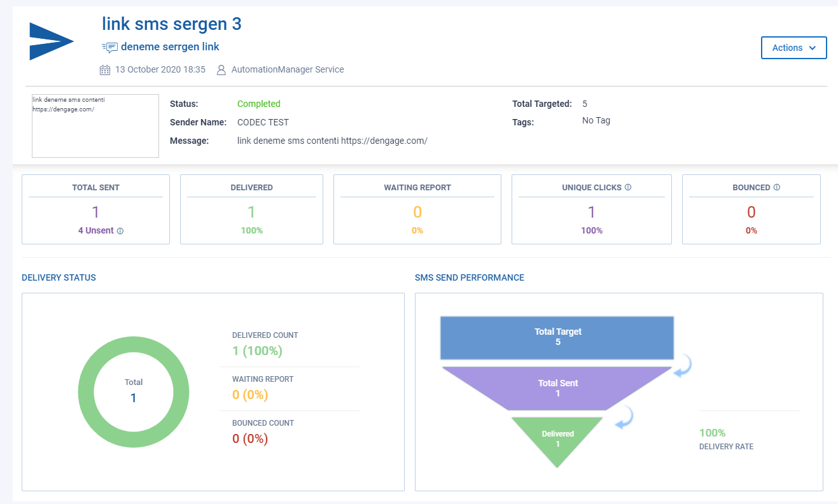Click the 4 Unsent link
The height and width of the screenshot is (504, 838).
click(x=96, y=230)
